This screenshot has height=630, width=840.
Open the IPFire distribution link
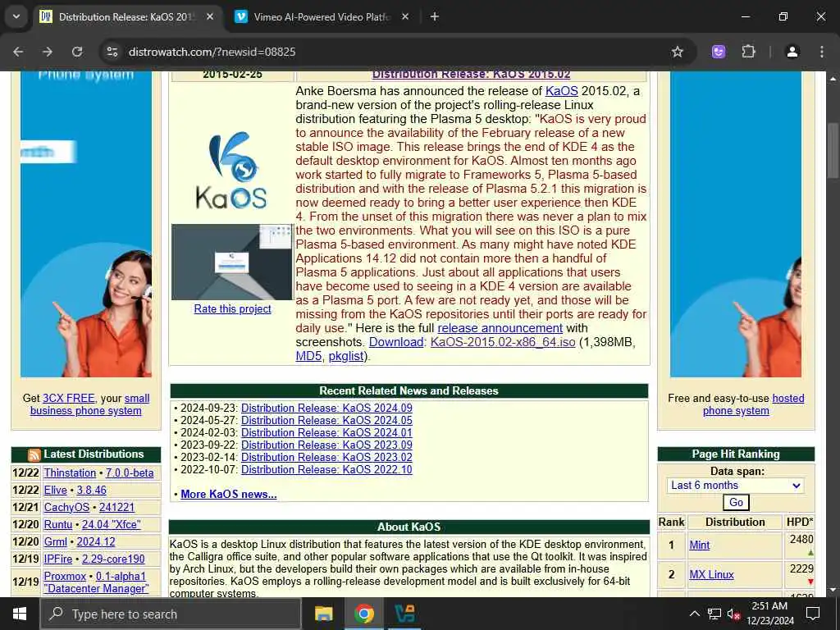click(x=58, y=559)
